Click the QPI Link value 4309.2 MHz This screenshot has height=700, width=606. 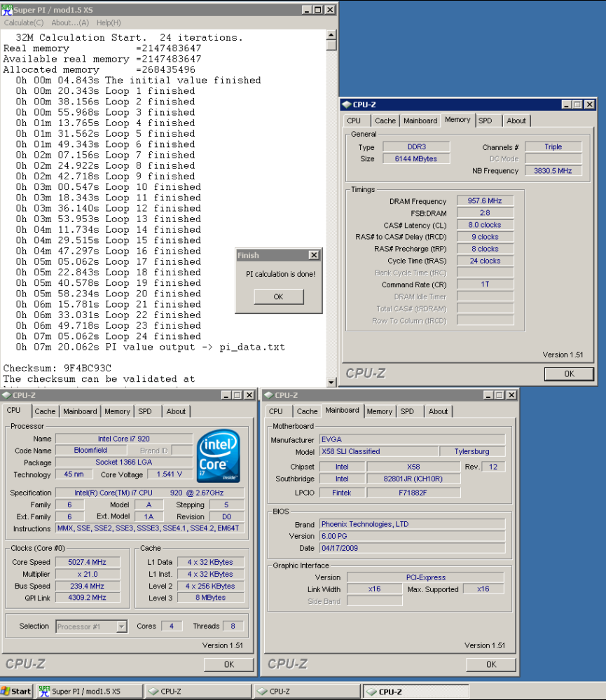click(x=88, y=597)
